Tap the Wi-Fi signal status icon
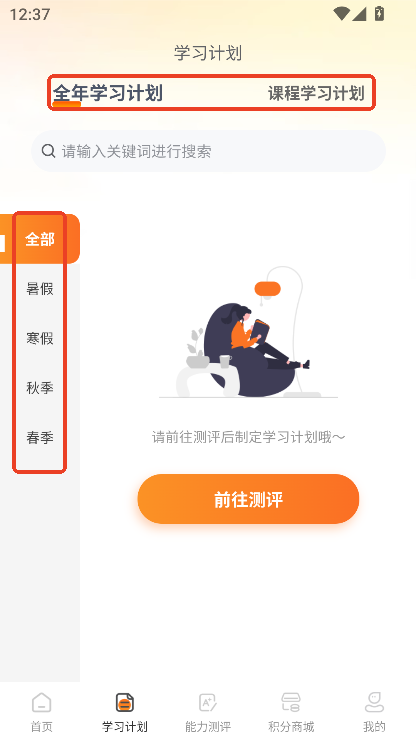 click(341, 14)
